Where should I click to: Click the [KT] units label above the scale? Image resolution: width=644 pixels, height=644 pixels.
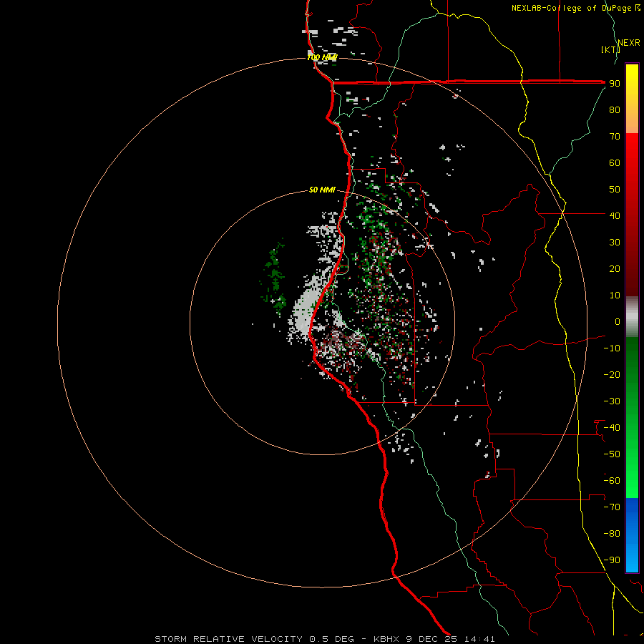click(x=610, y=49)
